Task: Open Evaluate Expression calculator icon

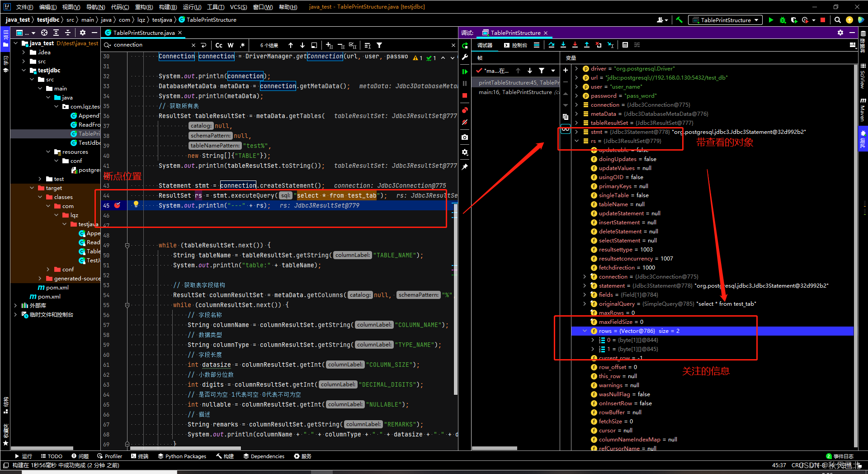Action: pyautogui.click(x=625, y=45)
